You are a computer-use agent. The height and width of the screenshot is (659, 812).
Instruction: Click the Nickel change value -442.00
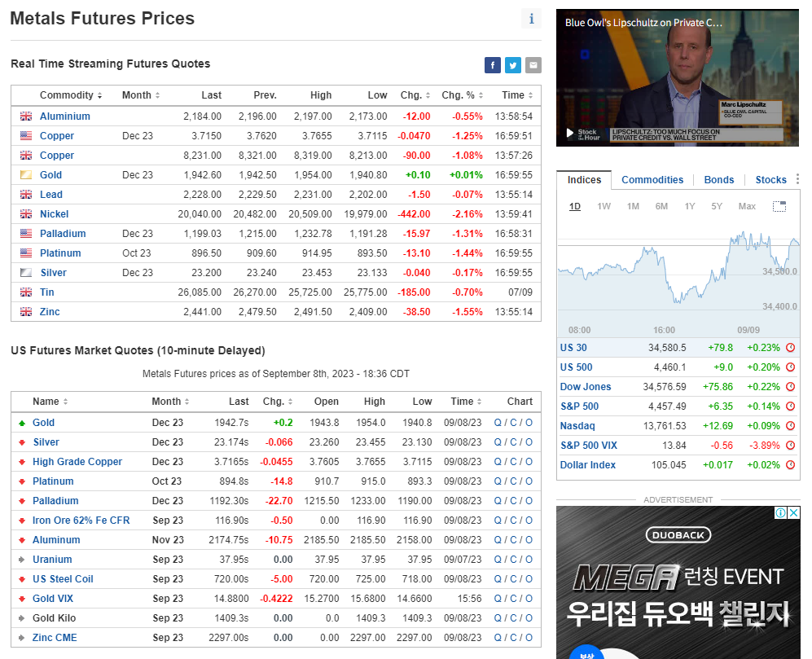pos(414,214)
